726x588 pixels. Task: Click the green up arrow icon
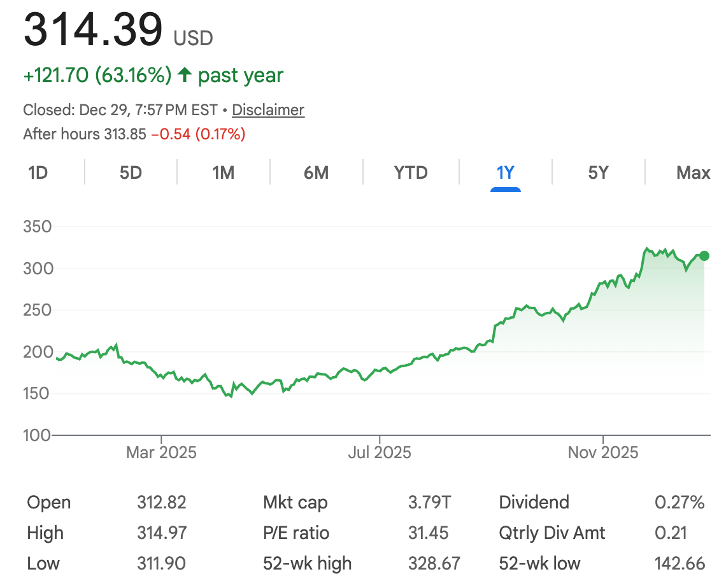point(185,76)
